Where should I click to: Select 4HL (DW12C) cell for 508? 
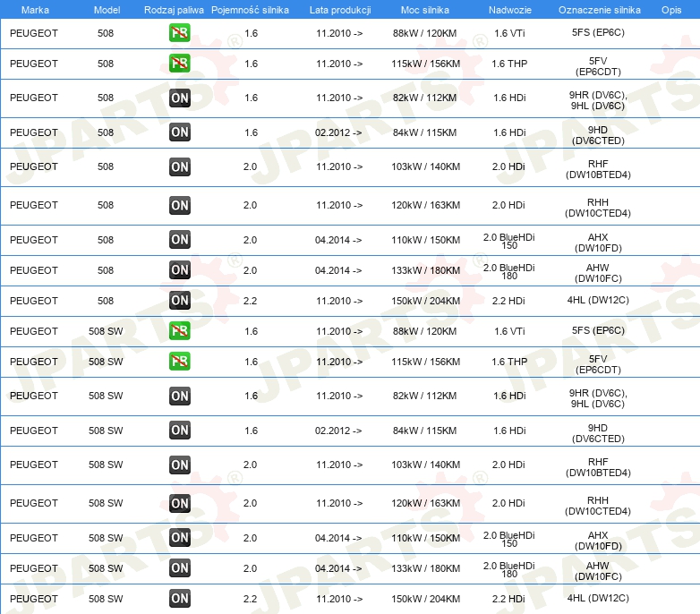(598, 300)
